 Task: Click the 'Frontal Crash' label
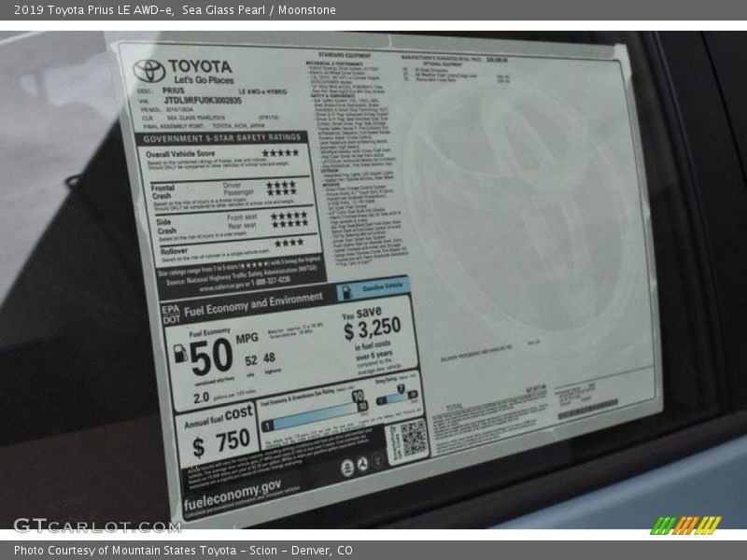(162, 192)
